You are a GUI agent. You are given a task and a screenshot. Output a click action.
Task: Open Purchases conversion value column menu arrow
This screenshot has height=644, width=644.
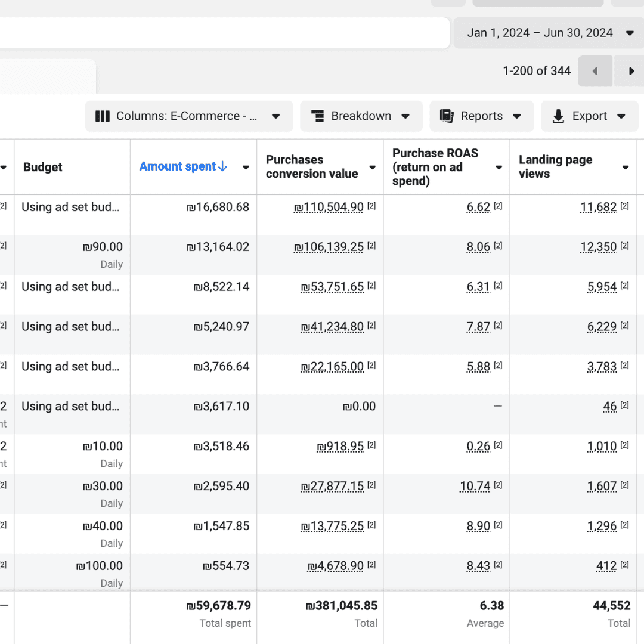(x=373, y=168)
